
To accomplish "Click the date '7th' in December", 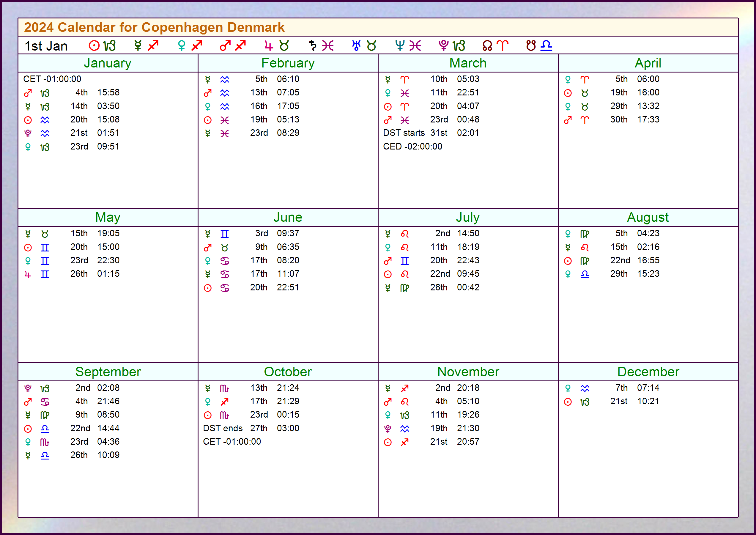I will 621,388.
